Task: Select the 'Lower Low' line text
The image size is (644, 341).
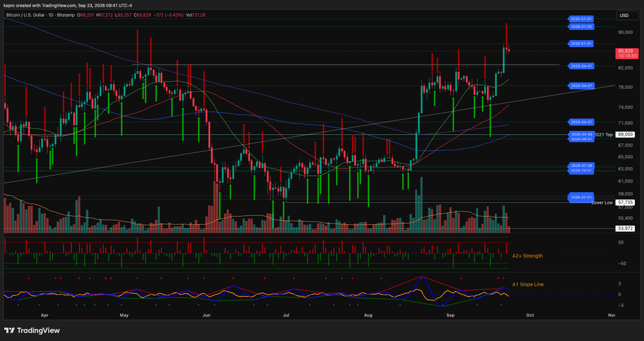Action: [x=602, y=203]
